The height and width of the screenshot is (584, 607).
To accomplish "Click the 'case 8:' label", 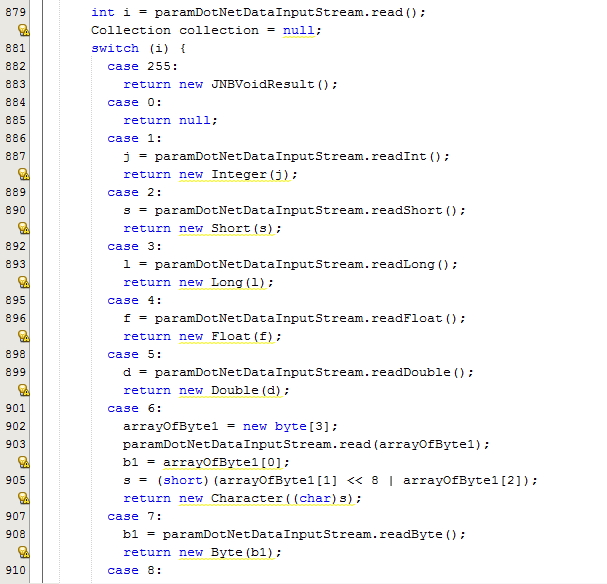I will point(134,570).
